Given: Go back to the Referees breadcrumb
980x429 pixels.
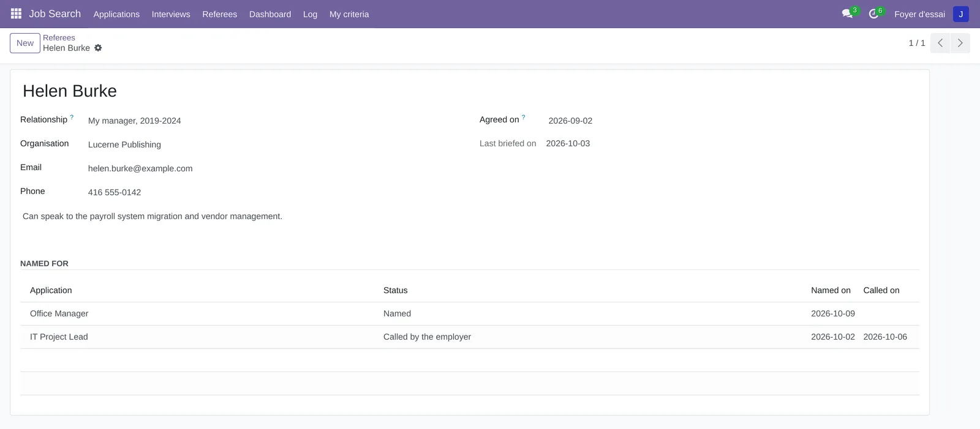Looking at the screenshot, I should point(59,38).
